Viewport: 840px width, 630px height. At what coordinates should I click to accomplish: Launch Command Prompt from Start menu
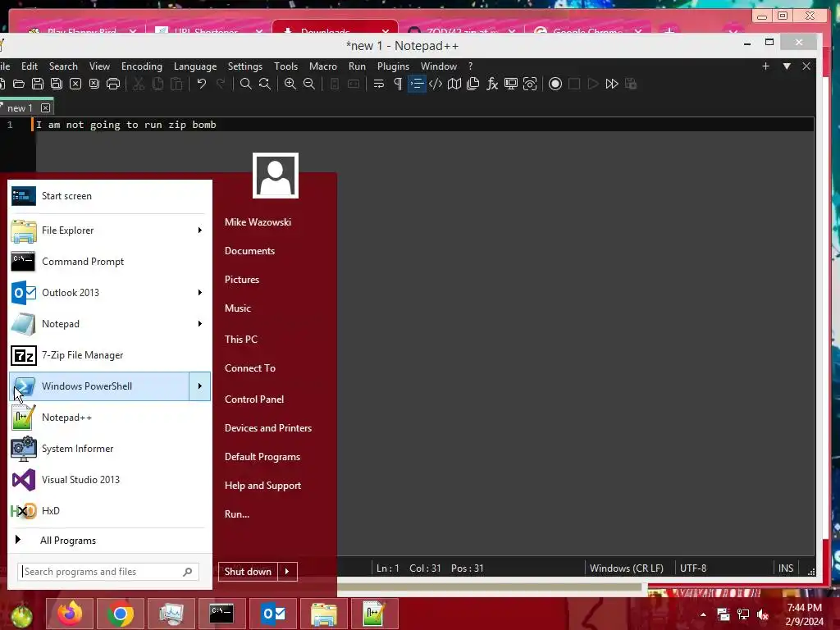[x=109, y=262]
